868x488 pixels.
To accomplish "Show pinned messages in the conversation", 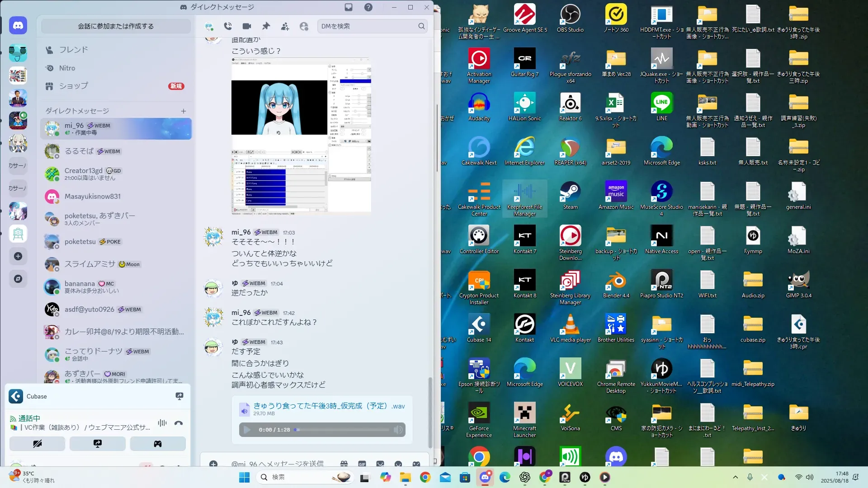I will 266,26.
